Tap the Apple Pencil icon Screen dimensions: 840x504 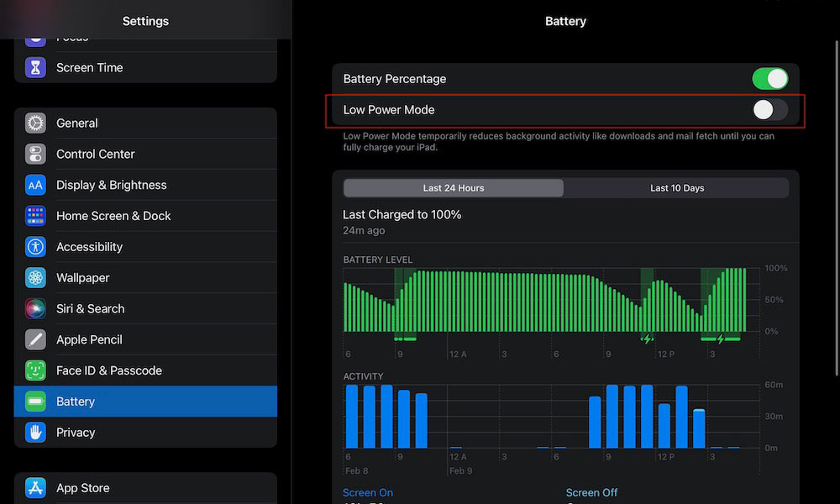35,339
